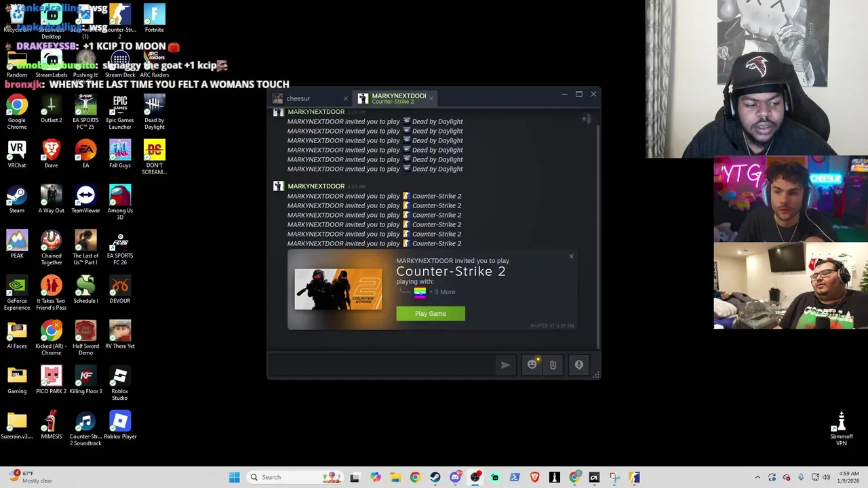Close the MARKYNEXTDOOR chat tab
The image size is (868, 488).
coord(431,99)
